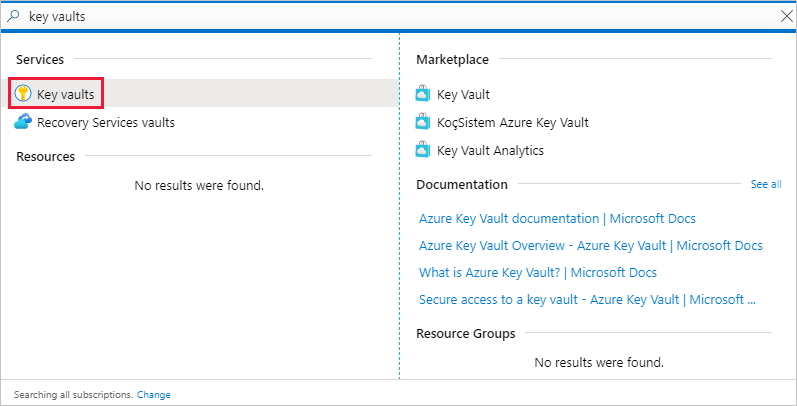The height and width of the screenshot is (406, 797).
Task: Click the Key vaults service key icon
Action: tap(23, 93)
